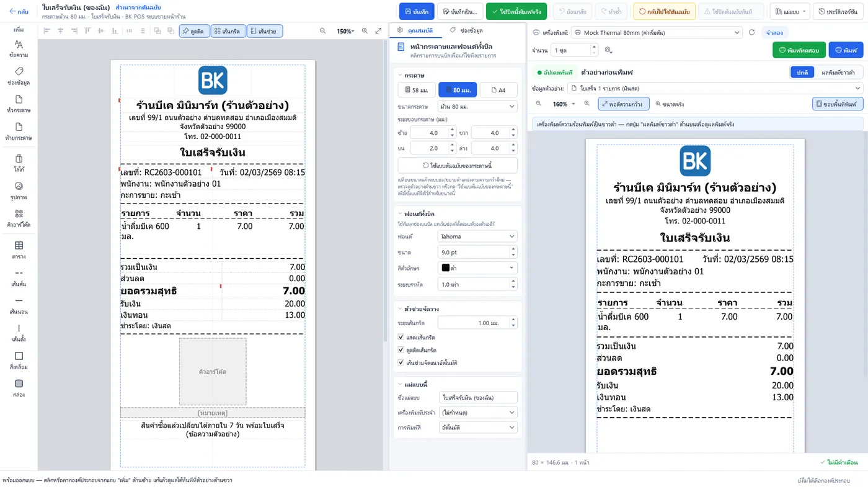Click กลับไปใช้ต้นฉบับ revert button
Image resolution: width=868 pixels, height=489 pixels.
click(664, 11)
